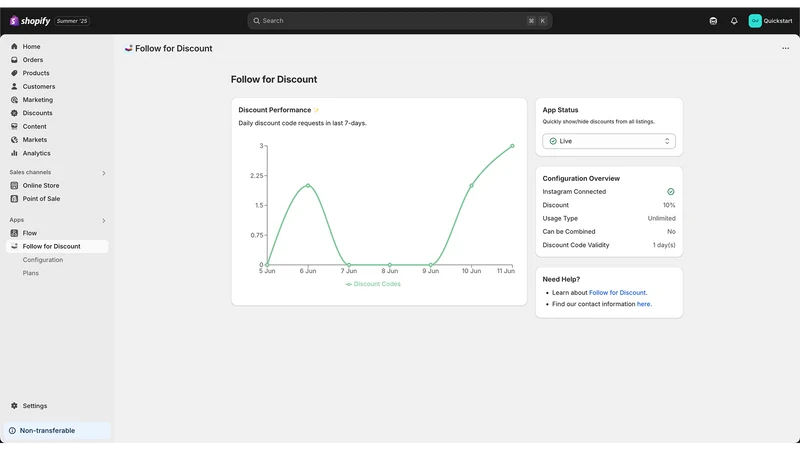Image resolution: width=800 pixels, height=450 pixels.
Task: Click the Shopify logo in top bar
Action: (x=30, y=21)
